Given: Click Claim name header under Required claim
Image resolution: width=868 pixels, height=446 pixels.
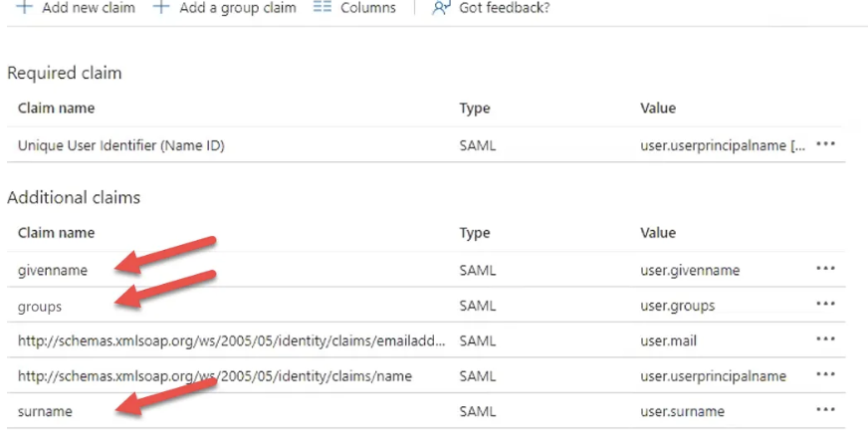Looking at the screenshot, I should point(56,108).
